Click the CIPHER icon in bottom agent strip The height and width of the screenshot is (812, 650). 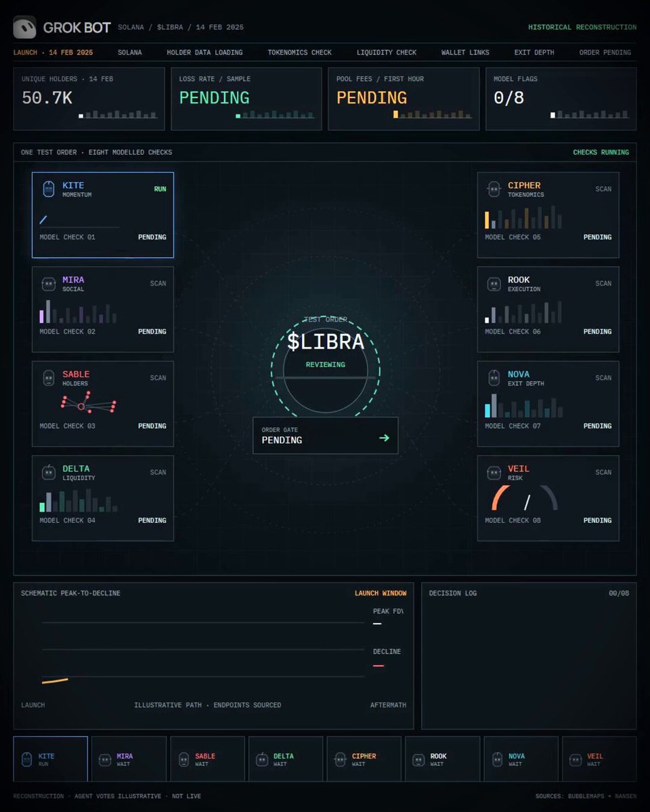(341, 759)
